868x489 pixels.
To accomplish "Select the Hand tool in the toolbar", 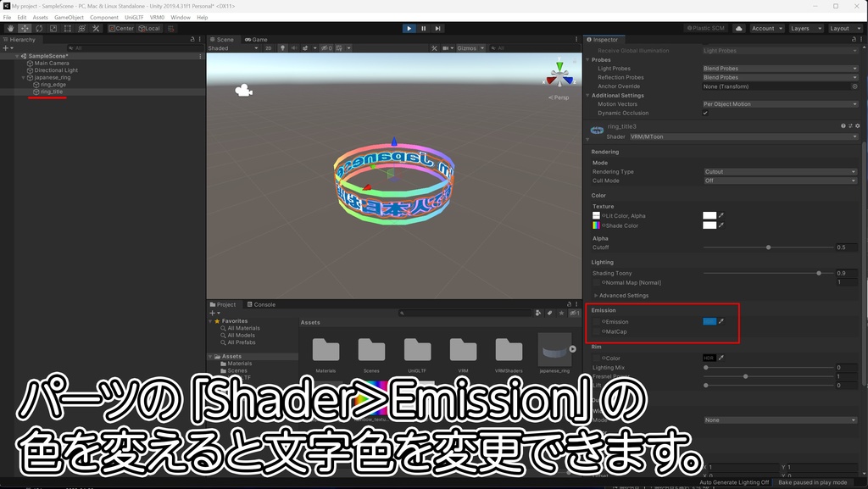I will (10, 28).
